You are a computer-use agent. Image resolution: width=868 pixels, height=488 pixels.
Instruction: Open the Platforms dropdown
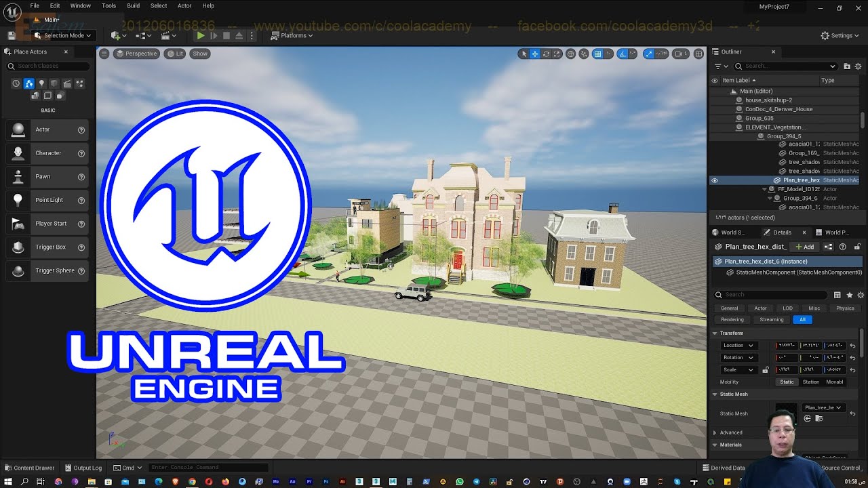(x=292, y=35)
